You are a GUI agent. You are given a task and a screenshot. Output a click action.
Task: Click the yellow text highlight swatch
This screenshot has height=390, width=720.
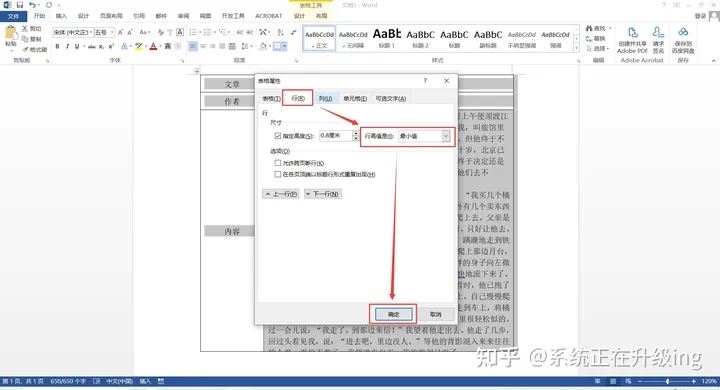point(139,46)
